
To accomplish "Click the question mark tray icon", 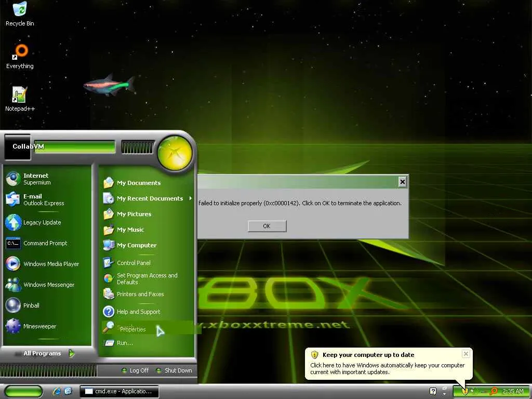I will (433, 391).
